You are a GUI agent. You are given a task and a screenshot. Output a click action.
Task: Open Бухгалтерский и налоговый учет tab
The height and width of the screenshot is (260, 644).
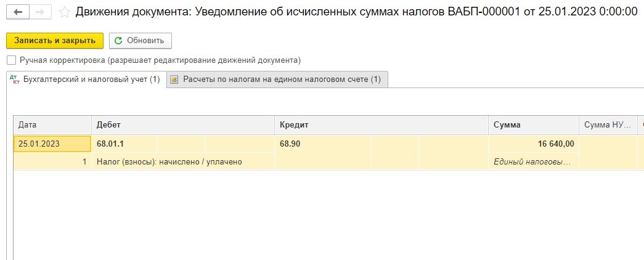(86, 79)
